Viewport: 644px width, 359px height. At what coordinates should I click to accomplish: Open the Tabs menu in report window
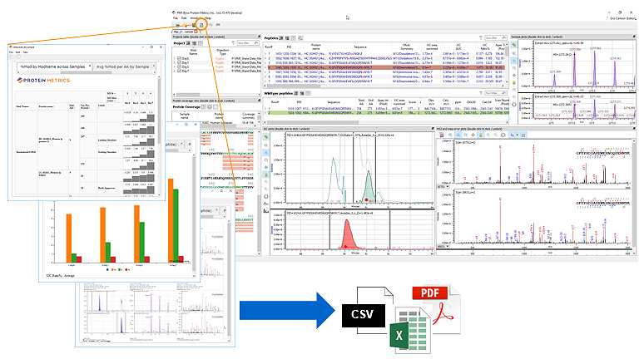pyautogui.click(x=26, y=52)
